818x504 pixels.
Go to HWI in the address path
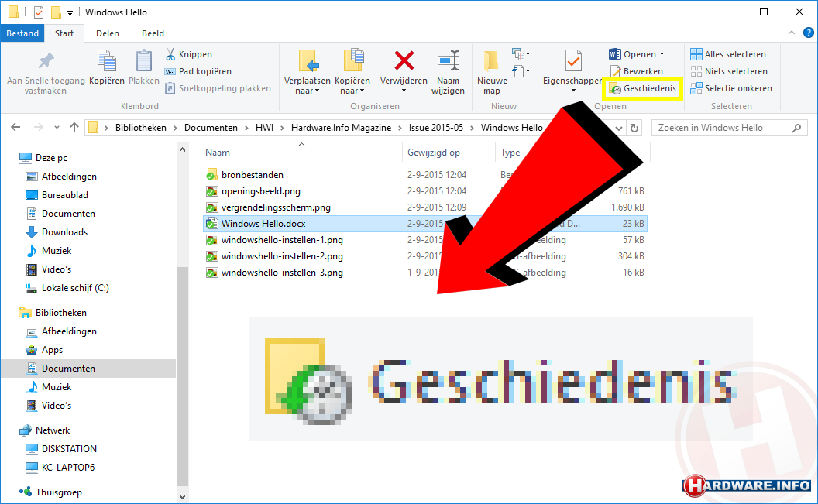click(264, 128)
